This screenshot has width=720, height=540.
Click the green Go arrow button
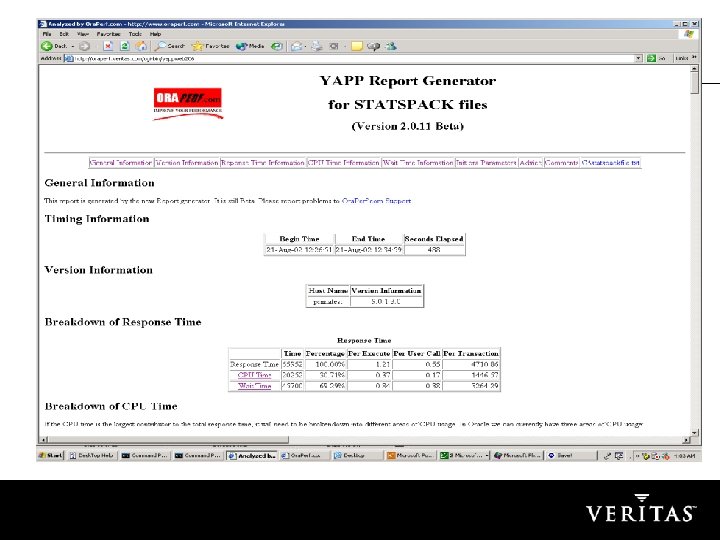point(651,58)
